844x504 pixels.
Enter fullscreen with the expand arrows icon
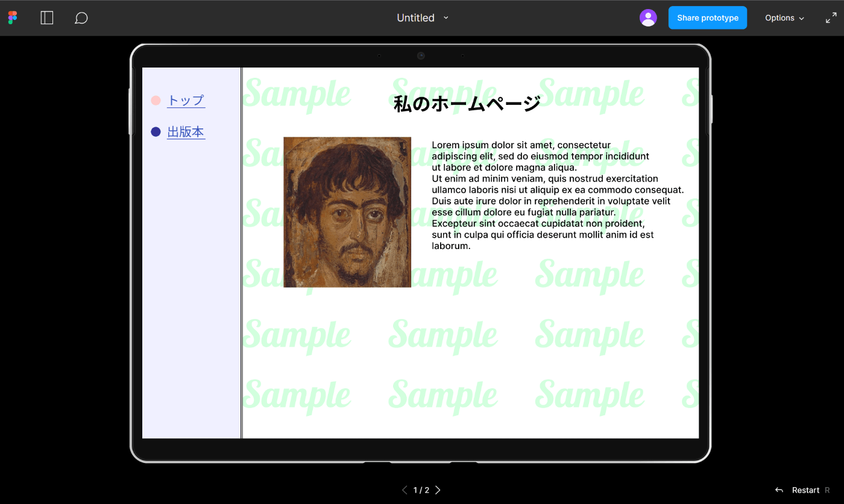(831, 18)
